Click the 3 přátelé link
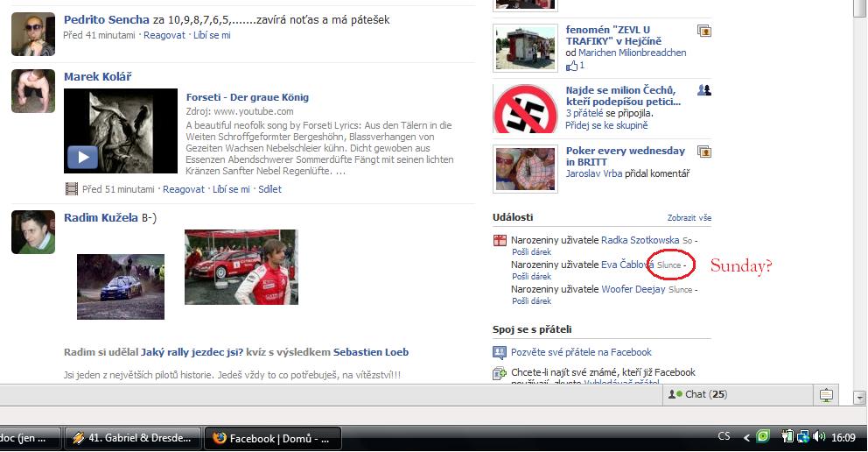This screenshot has width=868, height=452. pyautogui.click(x=584, y=114)
